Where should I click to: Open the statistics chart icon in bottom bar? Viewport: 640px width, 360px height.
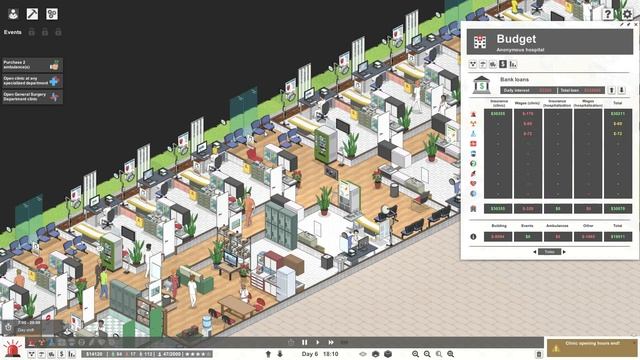[x=72, y=354]
